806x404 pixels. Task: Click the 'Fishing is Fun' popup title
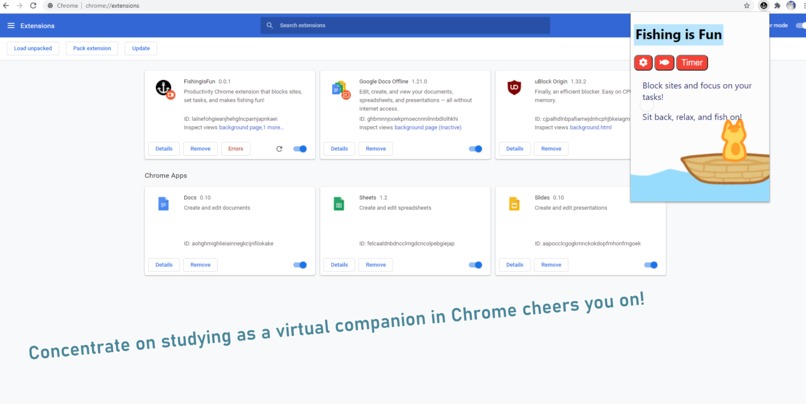679,35
